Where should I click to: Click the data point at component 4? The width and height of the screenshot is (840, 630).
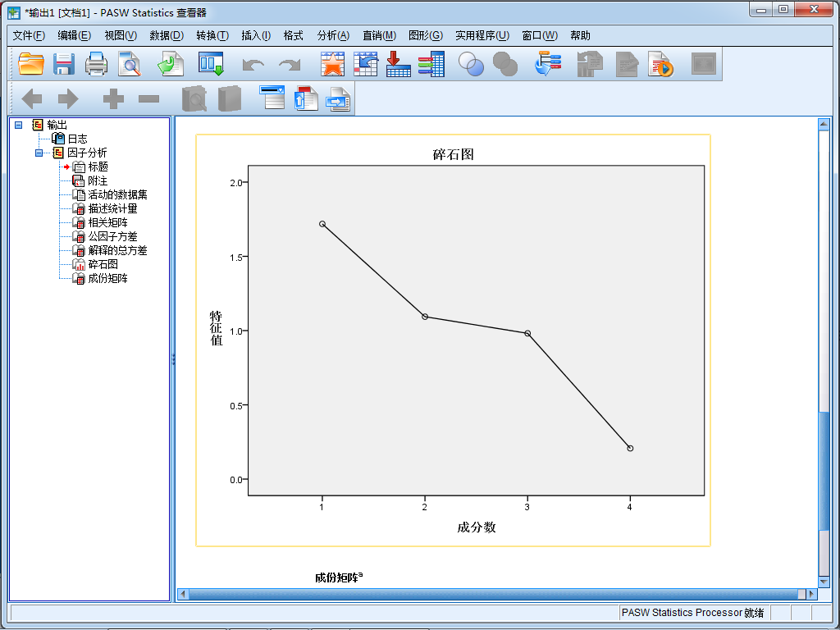[630, 449]
